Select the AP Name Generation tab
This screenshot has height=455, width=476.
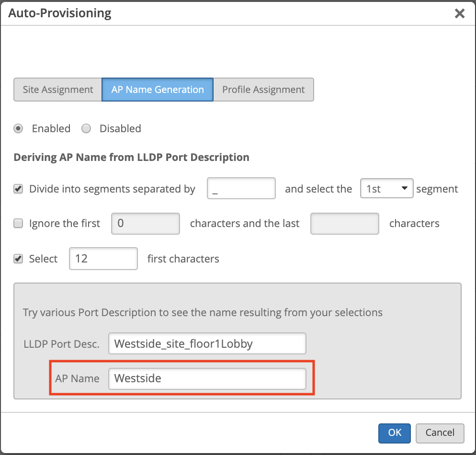tap(158, 90)
